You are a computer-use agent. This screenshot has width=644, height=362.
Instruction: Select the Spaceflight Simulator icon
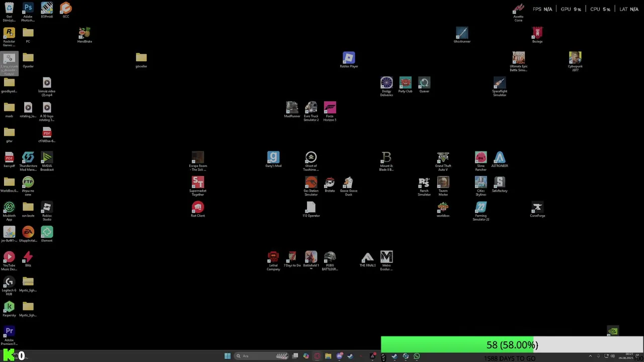pyautogui.click(x=500, y=87)
